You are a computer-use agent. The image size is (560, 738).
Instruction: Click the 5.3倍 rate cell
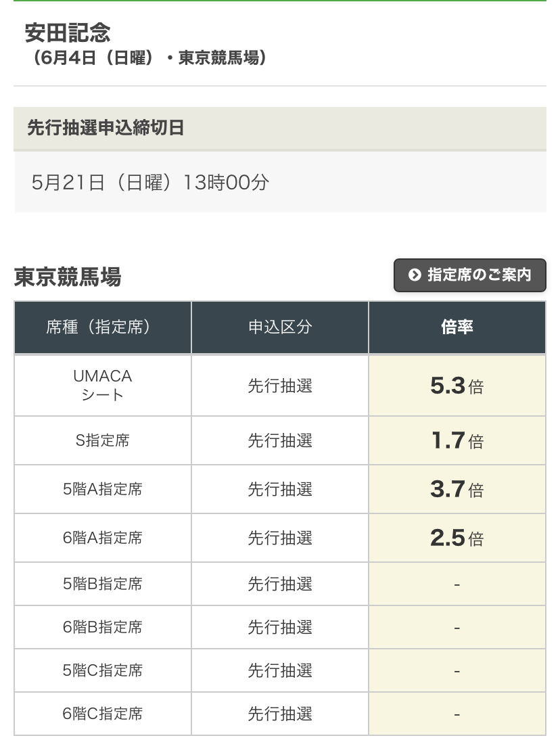(457, 386)
